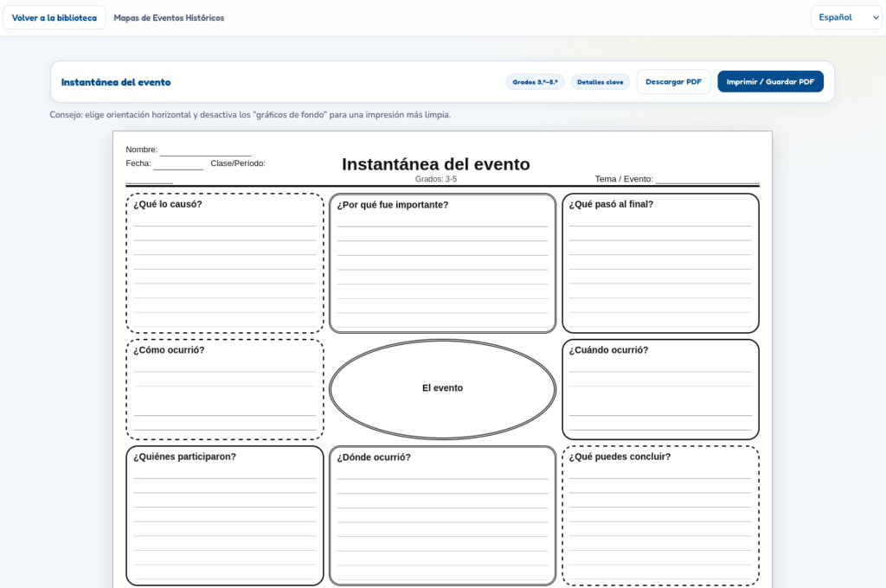
Task: Click the ¿Qué pasó al final? box
Action: 660,263
